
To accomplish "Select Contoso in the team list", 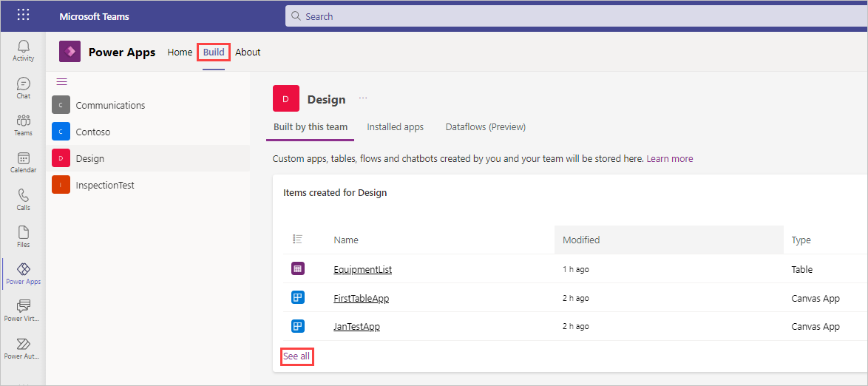I will [x=148, y=132].
